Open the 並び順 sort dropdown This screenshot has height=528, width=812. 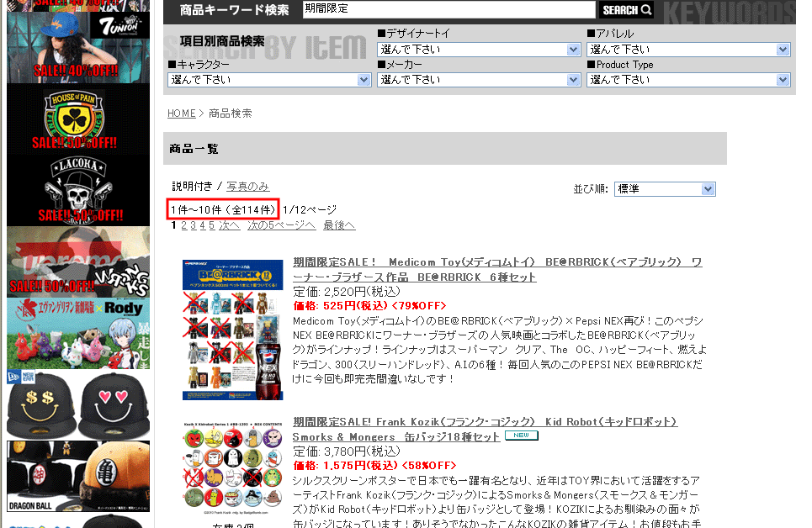[x=665, y=189]
